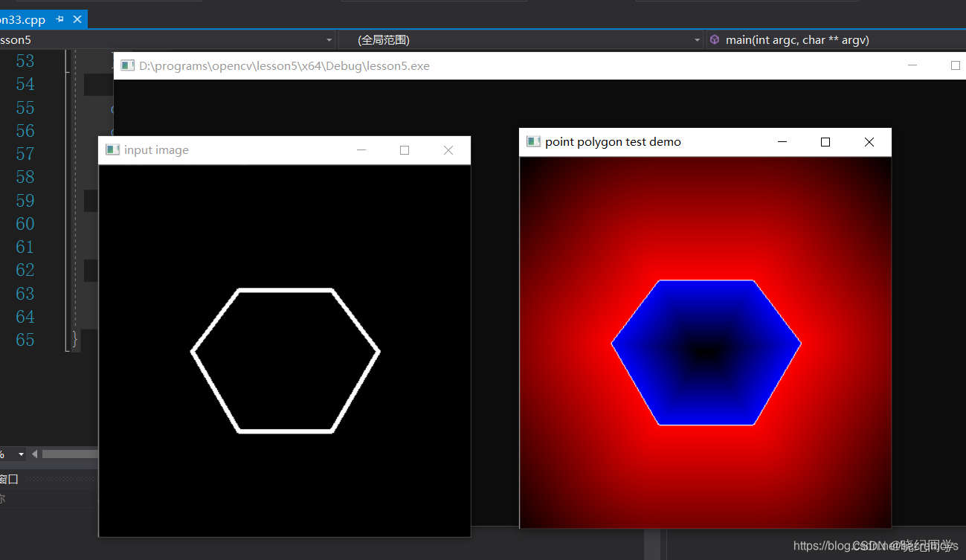Click line number 53 in the editor
This screenshot has height=560, width=966.
pos(25,61)
